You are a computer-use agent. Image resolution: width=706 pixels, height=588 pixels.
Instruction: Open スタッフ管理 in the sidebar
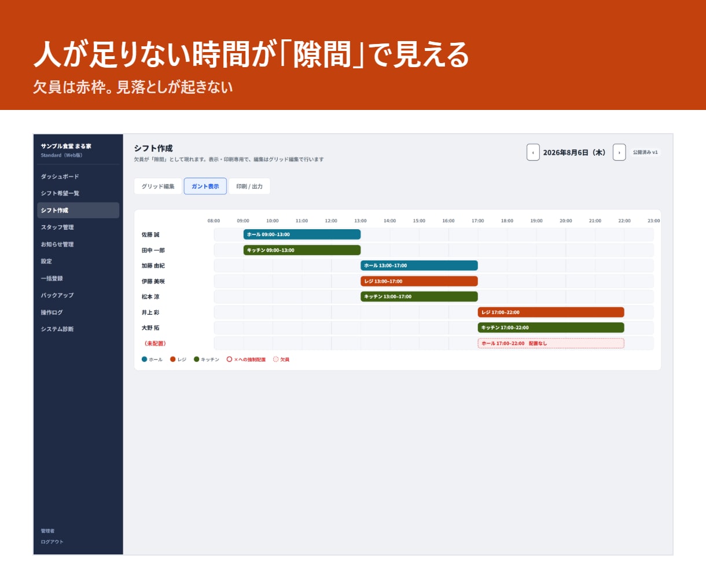click(x=78, y=227)
